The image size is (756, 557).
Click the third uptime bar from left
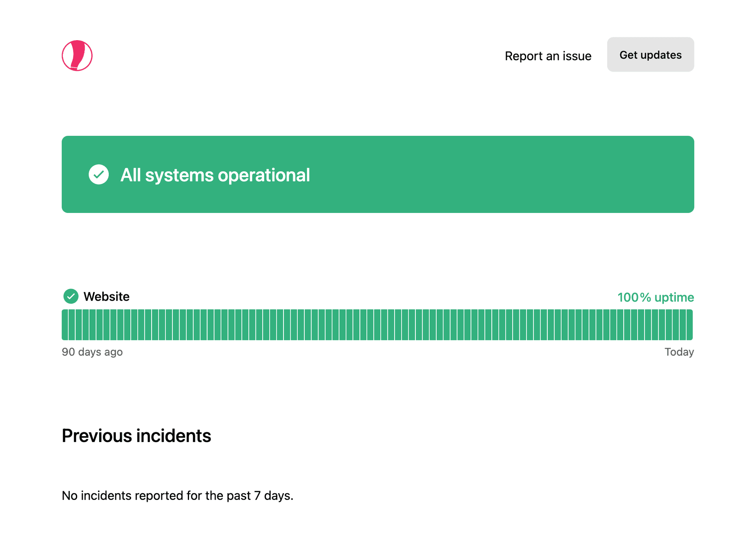[x=79, y=325]
